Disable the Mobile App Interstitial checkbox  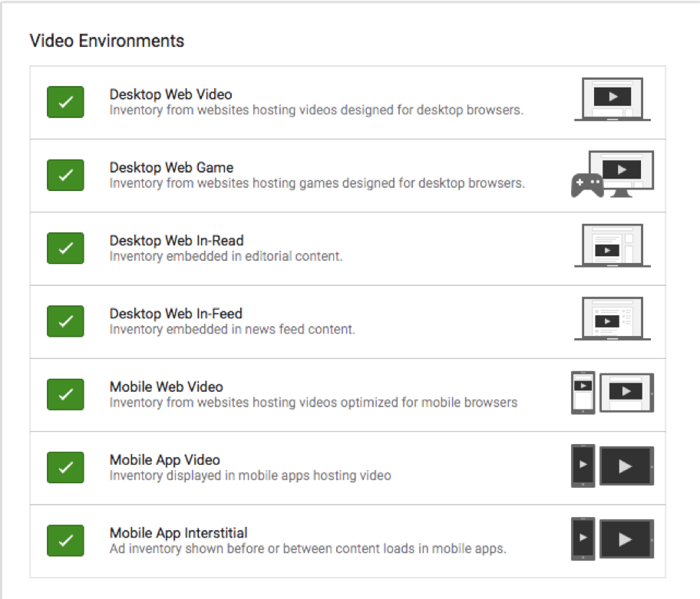(65, 541)
